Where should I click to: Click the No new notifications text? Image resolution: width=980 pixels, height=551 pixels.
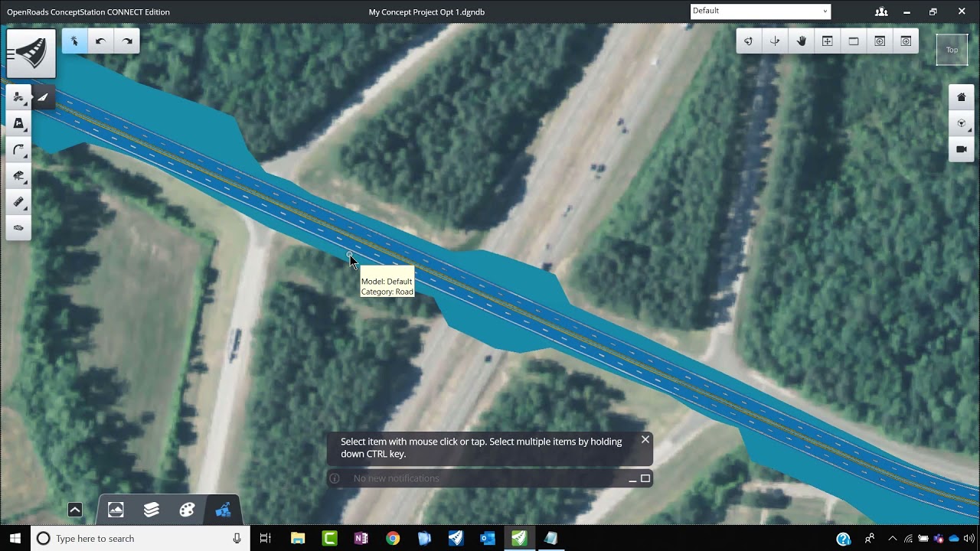tap(396, 478)
